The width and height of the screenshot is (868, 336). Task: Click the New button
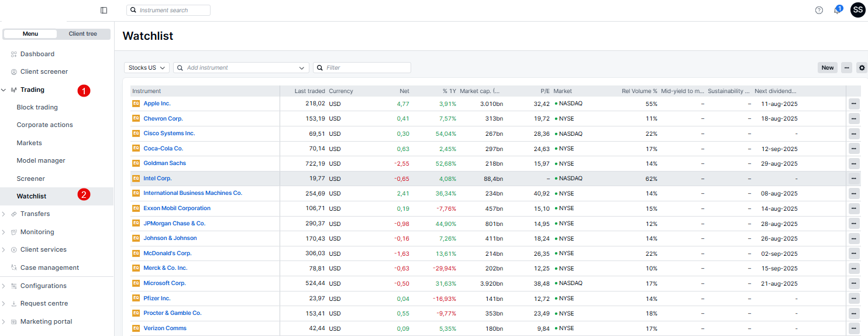pos(827,68)
